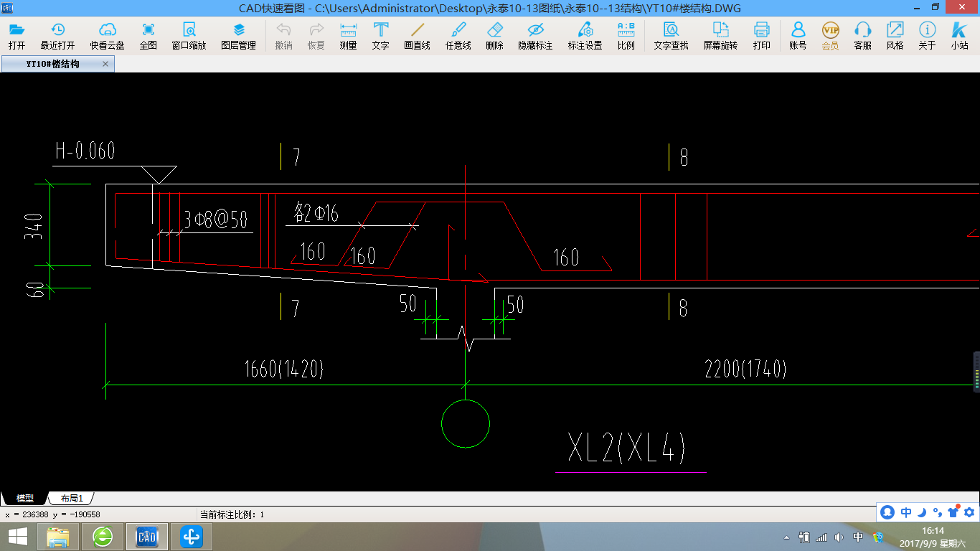
Task: Click the coordinates readout in status bar
Action: click(x=52, y=514)
